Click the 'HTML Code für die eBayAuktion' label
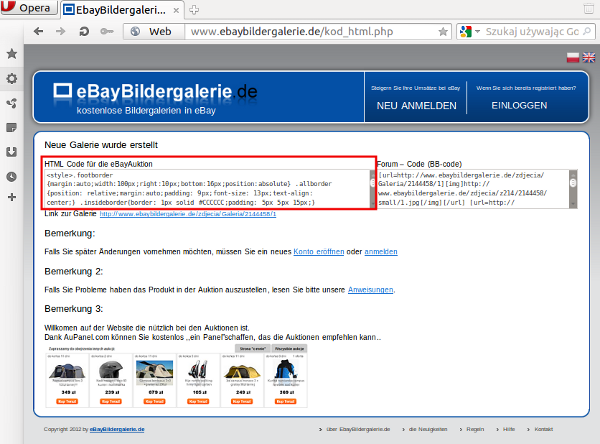Viewport: 600px width, 444px height. 98,164
